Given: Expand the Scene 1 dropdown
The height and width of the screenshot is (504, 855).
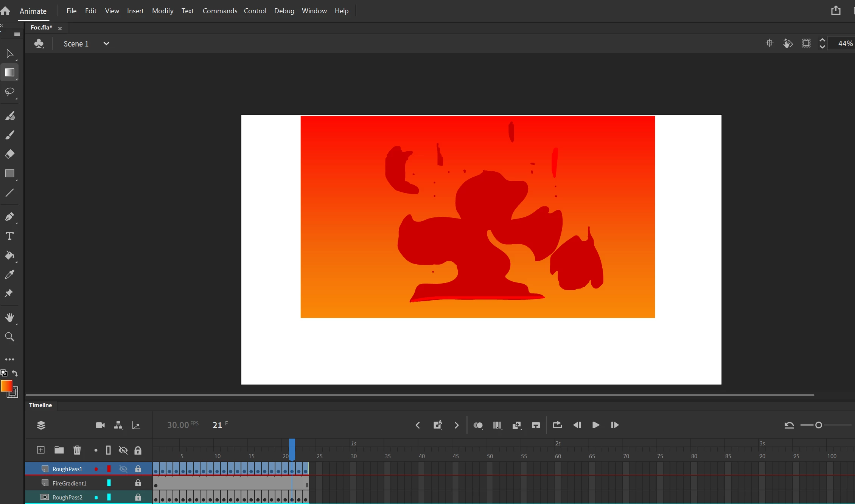Looking at the screenshot, I should [x=106, y=43].
